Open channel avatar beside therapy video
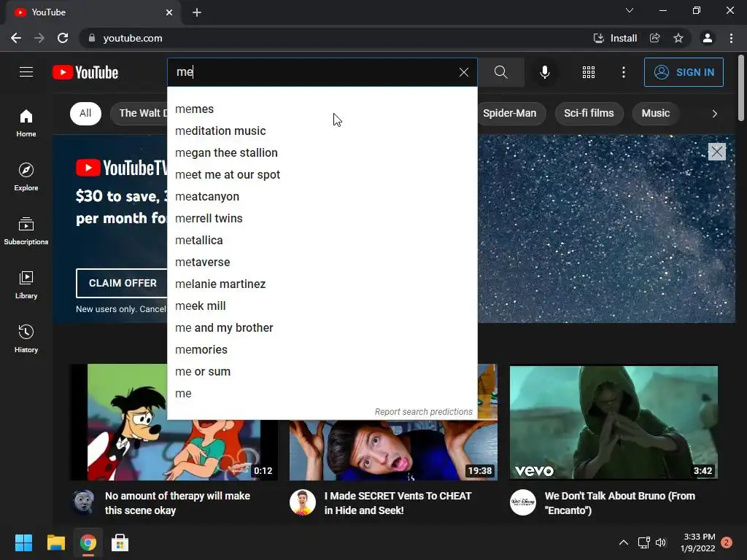The width and height of the screenshot is (747, 560). point(83,502)
